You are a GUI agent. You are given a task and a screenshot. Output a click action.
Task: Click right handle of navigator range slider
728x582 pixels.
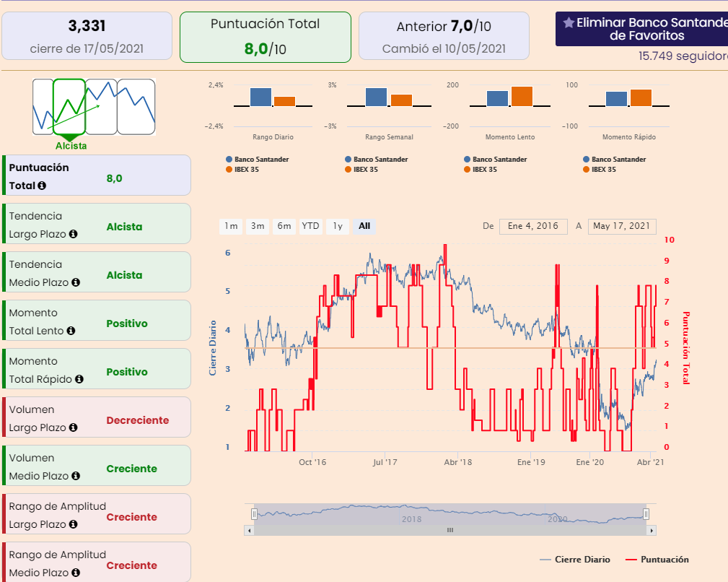pyautogui.click(x=646, y=514)
